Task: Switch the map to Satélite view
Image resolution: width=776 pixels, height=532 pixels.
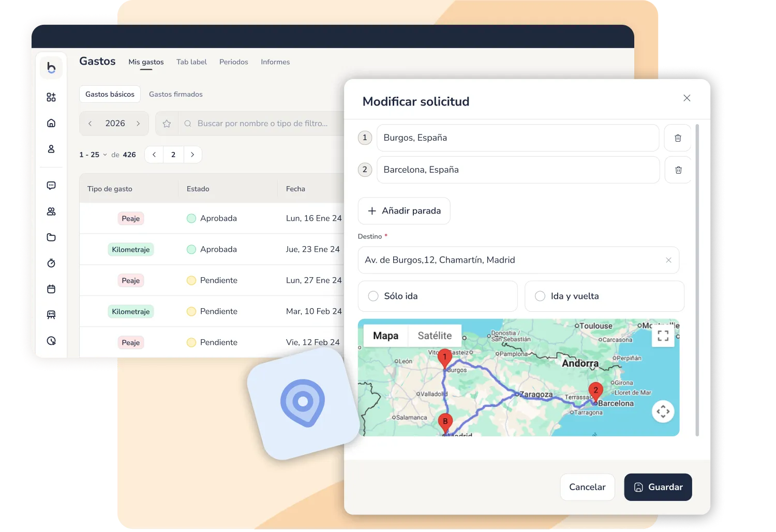Action: pyautogui.click(x=435, y=336)
